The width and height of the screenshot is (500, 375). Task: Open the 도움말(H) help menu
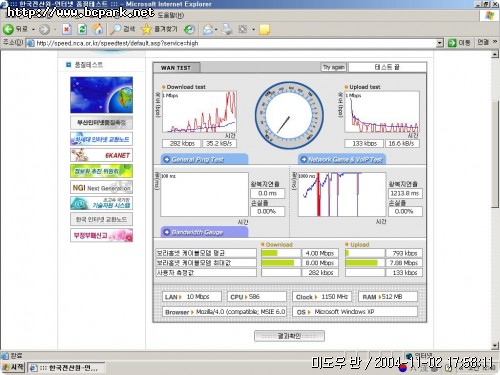pos(170,15)
